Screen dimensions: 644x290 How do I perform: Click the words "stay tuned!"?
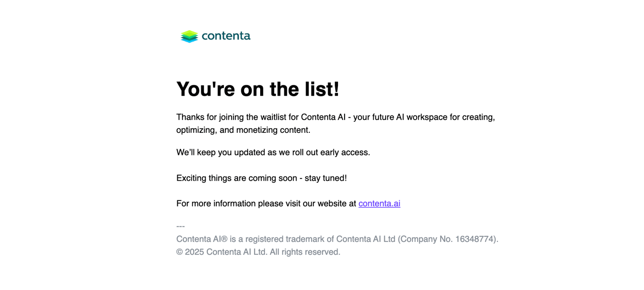[x=326, y=178]
